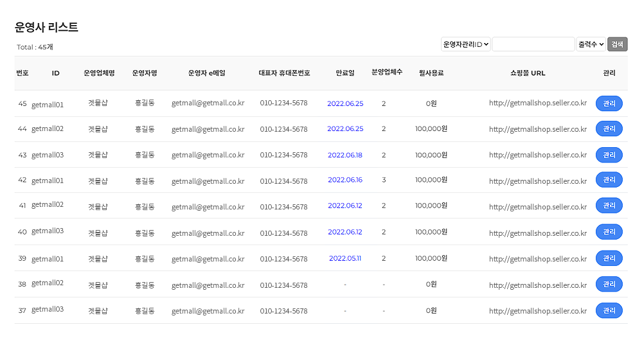Open 관리 for row number 44
This screenshot has width=644, height=354.
pyautogui.click(x=609, y=129)
